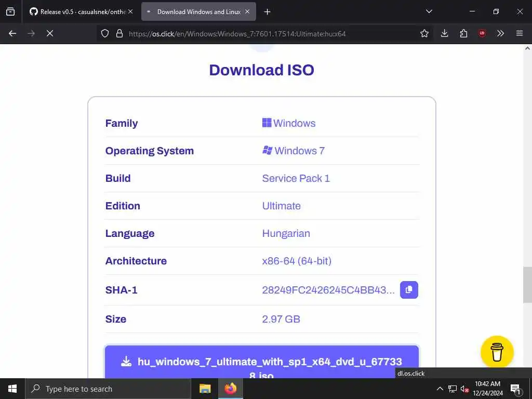The height and width of the screenshot is (399, 532).
Task: Open the Firefox downloads panel
Action: pos(445,33)
